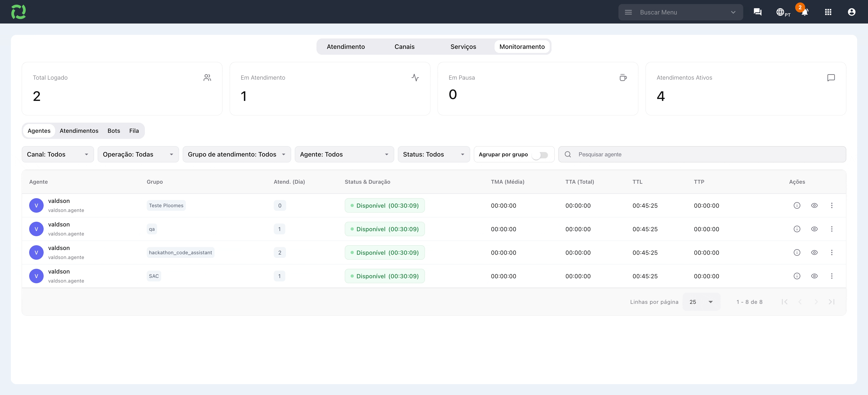Screen dimensions: 868x395
Task: Open more actions for qa row
Action: (832, 229)
